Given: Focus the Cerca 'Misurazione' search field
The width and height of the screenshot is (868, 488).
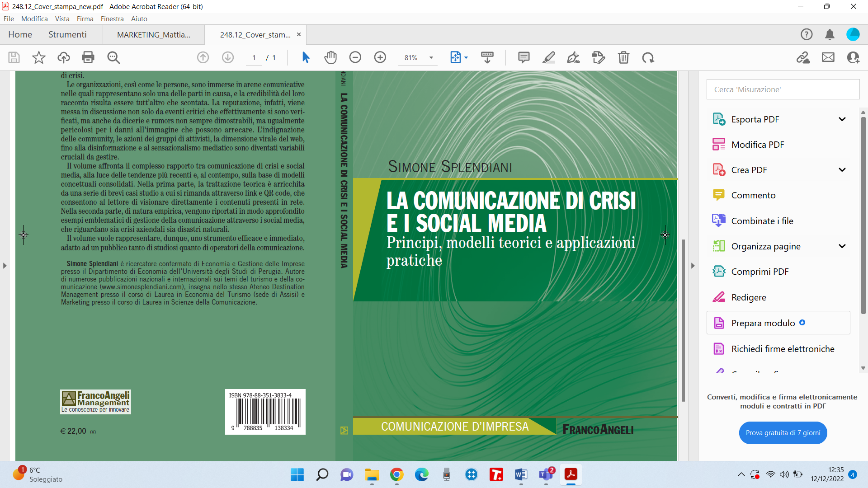Looking at the screenshot, I should point(783,89).
